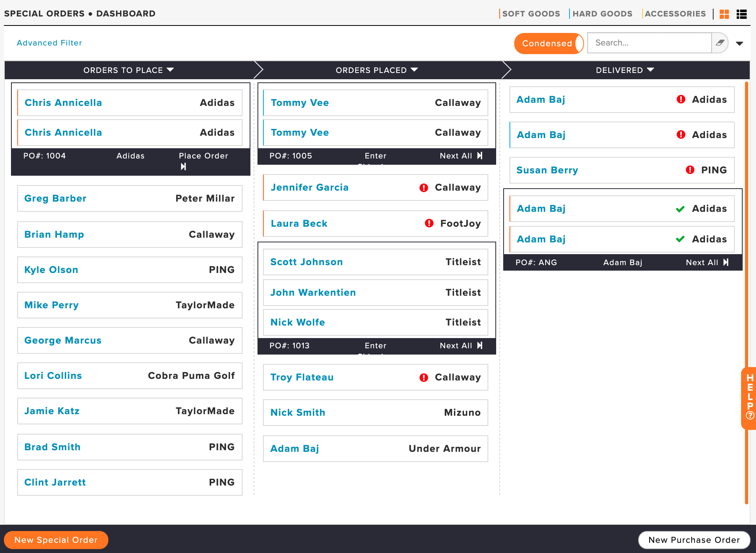Open Nick Smith Mizuno order
Screen dimensions: 756x553
click(376, 413)
